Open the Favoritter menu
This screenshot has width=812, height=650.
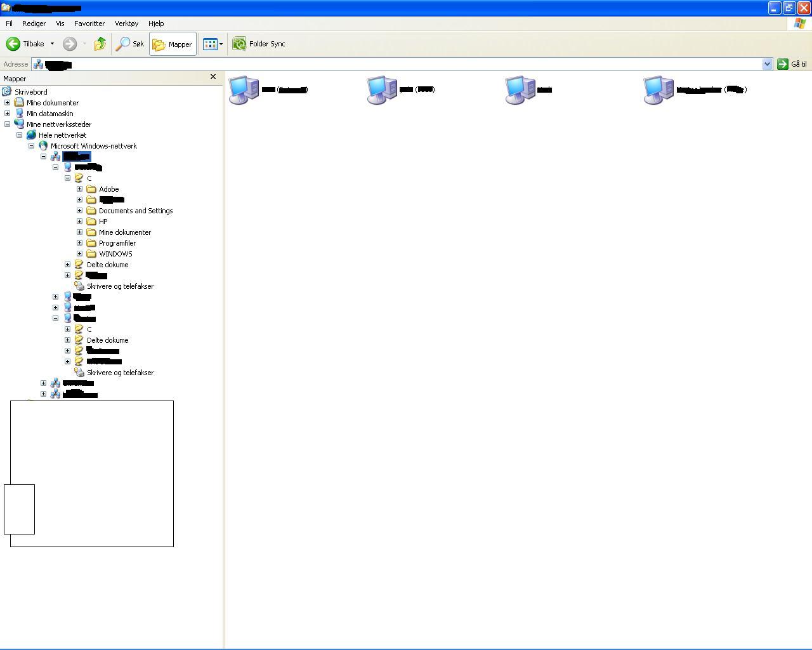pos(89,23)
